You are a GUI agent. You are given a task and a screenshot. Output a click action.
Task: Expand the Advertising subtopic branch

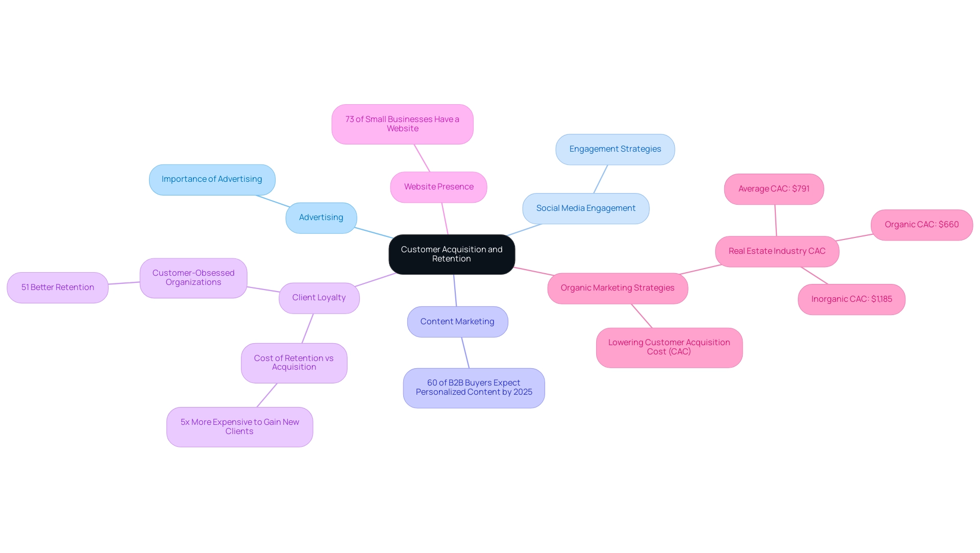pyautogui.click(x=321, y=216)
